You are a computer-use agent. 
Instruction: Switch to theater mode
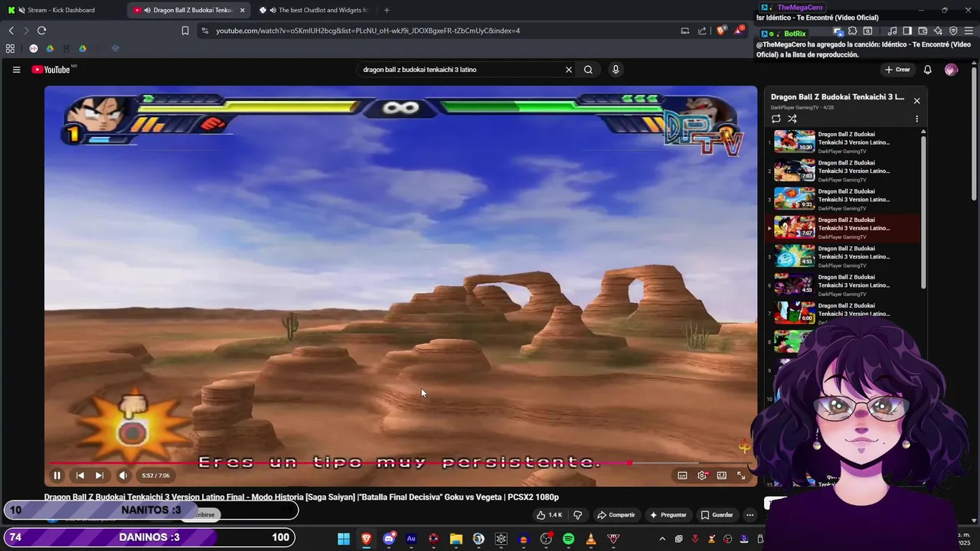coord(721,475)
